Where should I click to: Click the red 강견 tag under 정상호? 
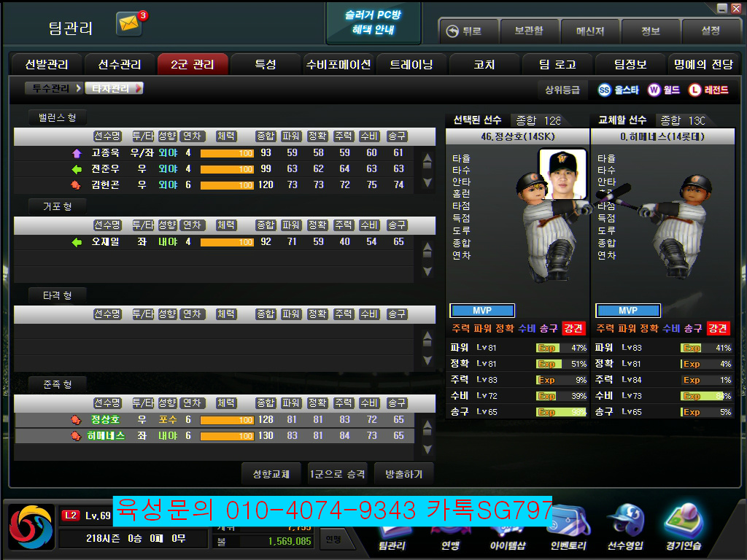573,328
